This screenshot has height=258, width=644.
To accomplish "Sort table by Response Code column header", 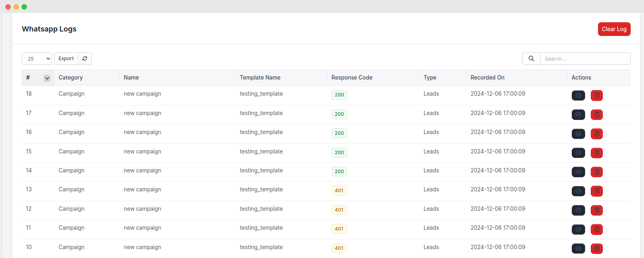I will pyautogui.click(x=351, y=78).
